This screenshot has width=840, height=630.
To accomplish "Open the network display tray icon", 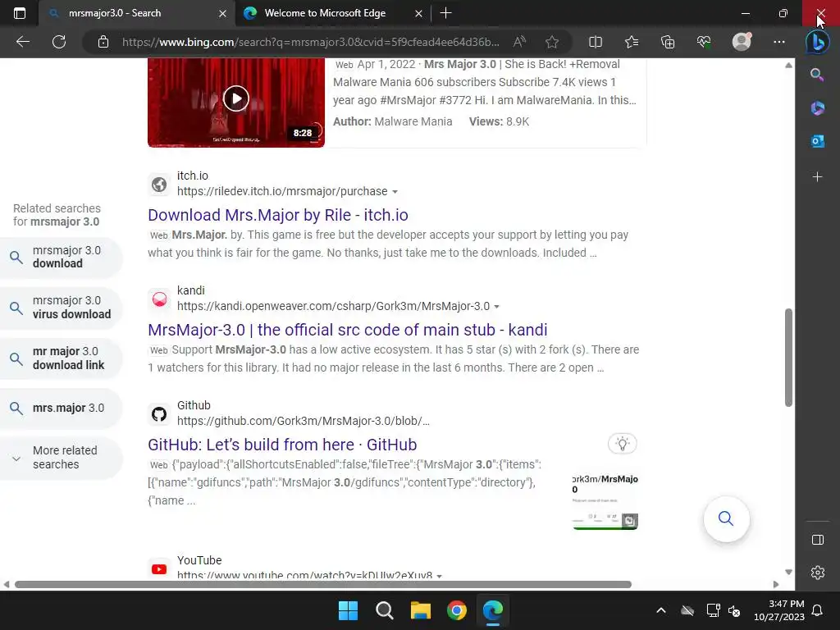I will 713,610.
